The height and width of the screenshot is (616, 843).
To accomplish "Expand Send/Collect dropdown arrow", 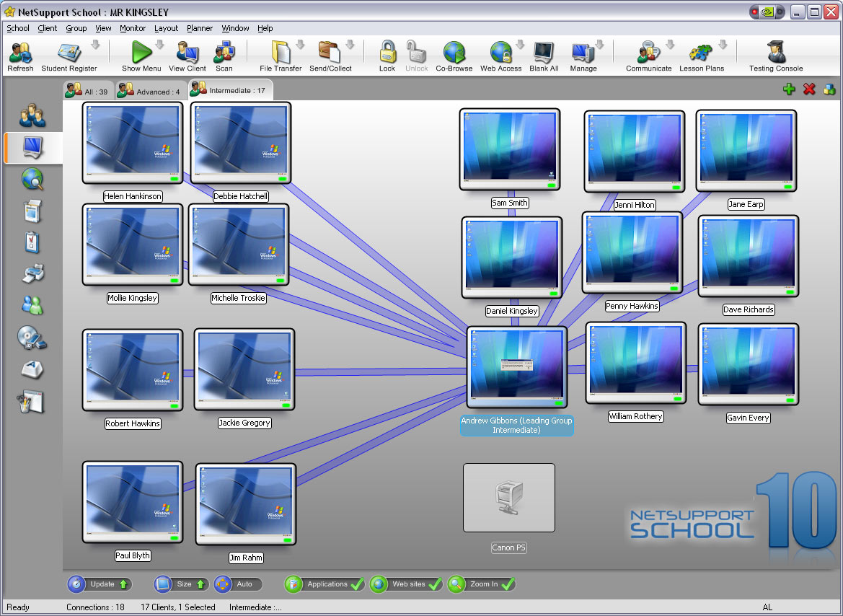I will pos(350,45).
